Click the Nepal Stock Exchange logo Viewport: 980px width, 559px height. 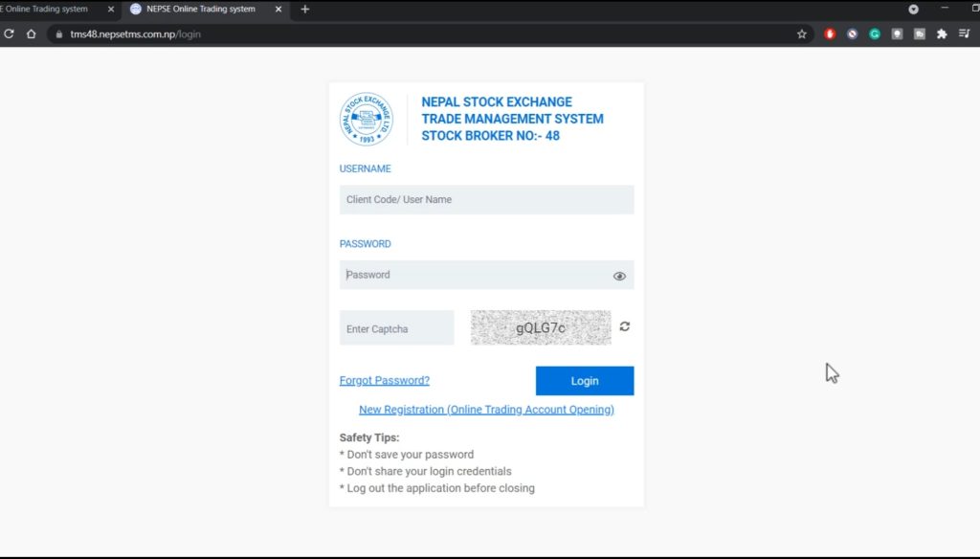coord(367,120)
